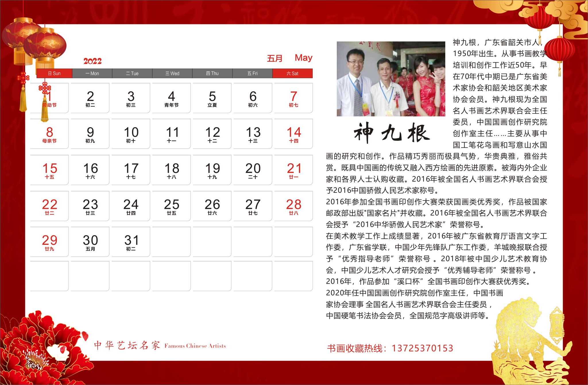Image resolution: width=588 pixels, height=385 pixels.
Task: Click the May 31 date cell
Action: click(x=131, y=242)
